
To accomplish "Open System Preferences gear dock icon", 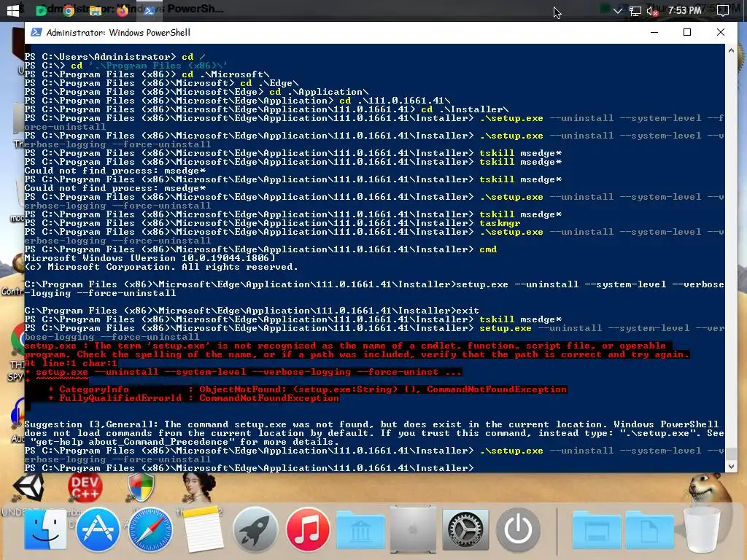I will [x=465, y=529].
